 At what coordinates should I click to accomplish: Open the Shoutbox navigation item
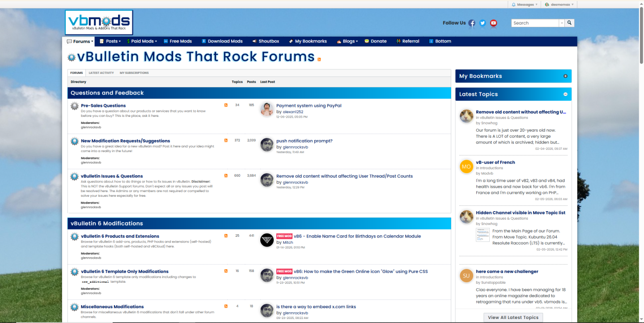(x=266, y=41)
